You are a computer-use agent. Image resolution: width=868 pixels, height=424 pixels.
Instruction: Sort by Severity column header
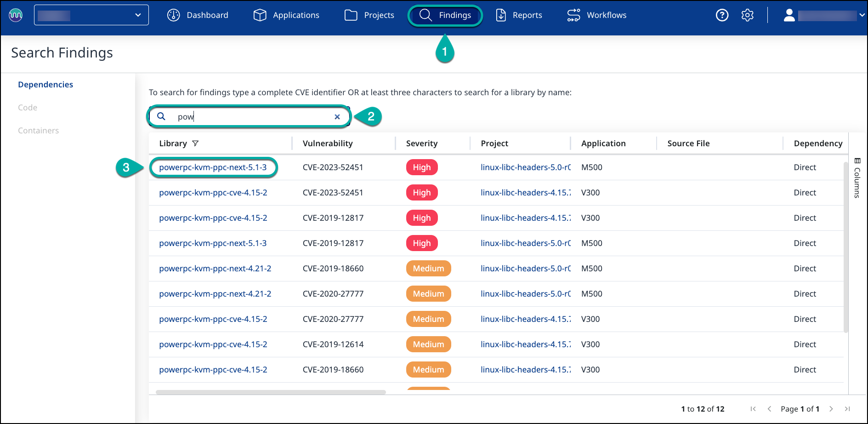[422, 143]
